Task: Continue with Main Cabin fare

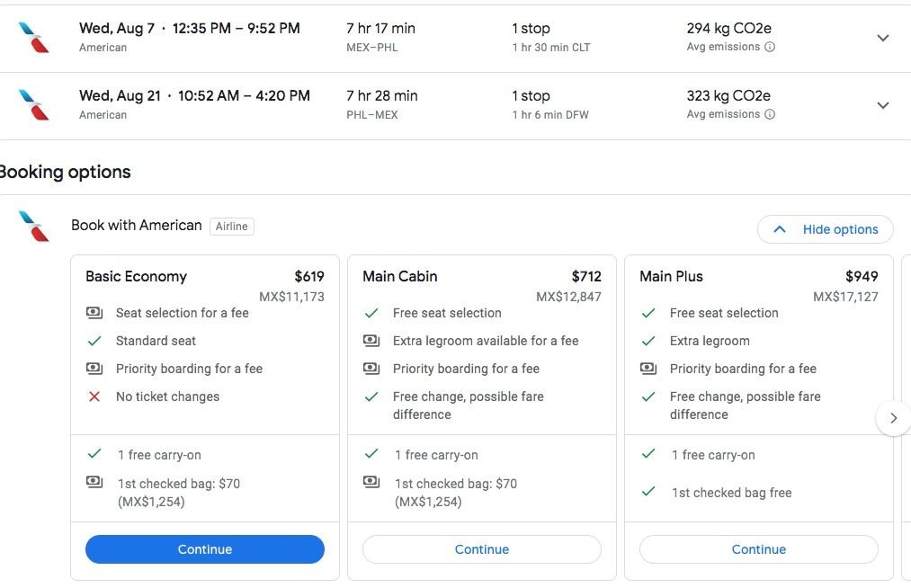Action: click(482, 549)
